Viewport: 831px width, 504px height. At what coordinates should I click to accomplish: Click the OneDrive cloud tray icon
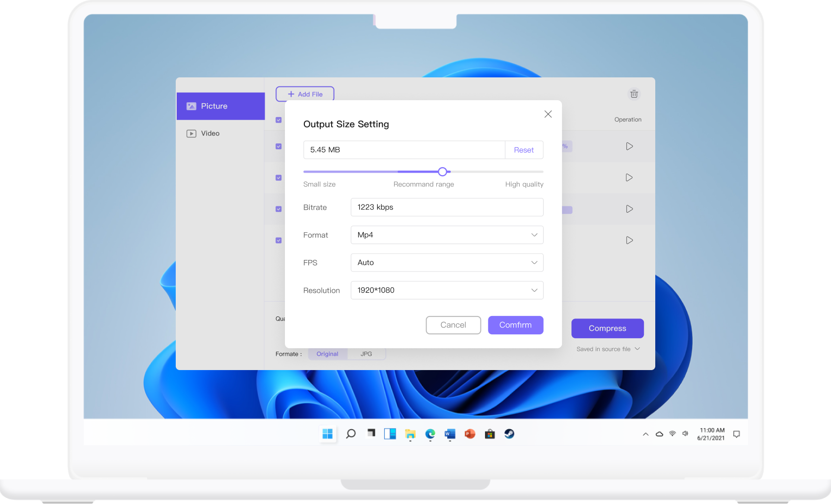point(659,434)
